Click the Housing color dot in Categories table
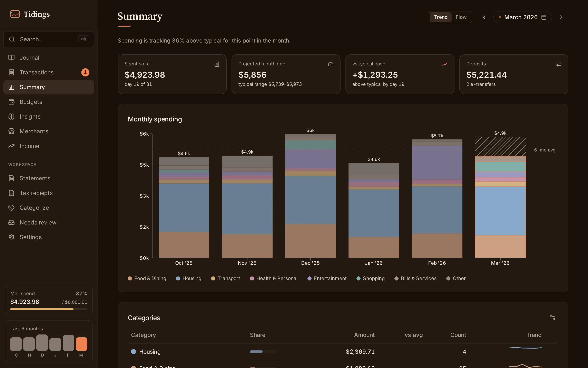This screenshot has height=368, width=588. [x=133, y=352]
